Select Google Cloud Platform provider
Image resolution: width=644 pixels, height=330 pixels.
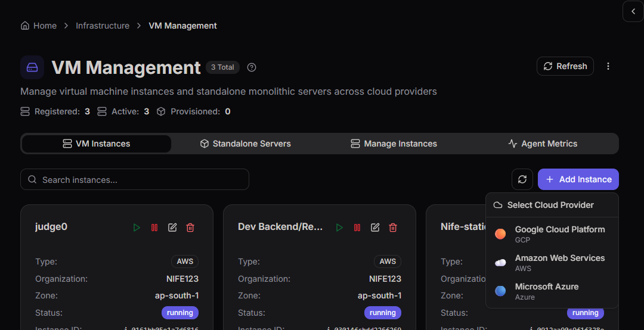(x=552, y=234)
